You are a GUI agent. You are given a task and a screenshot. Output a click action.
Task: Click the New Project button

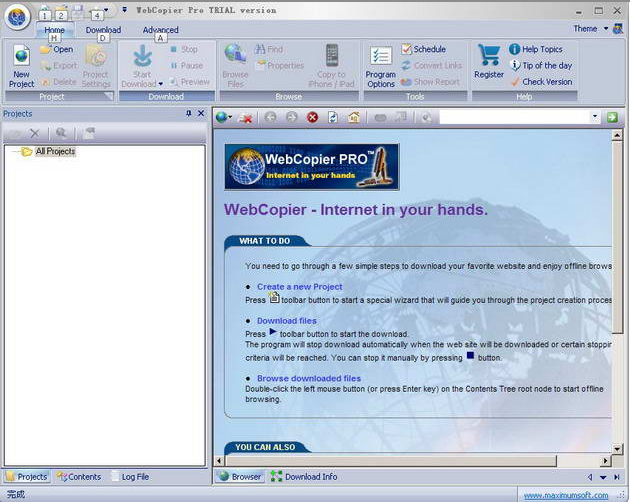point(21,66)
